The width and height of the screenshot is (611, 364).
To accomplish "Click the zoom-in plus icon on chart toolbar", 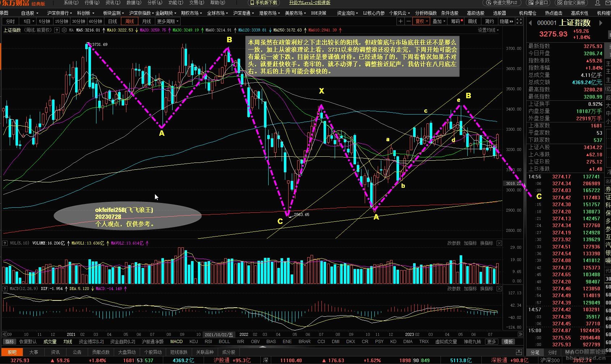I will click(x=400, y=21).
